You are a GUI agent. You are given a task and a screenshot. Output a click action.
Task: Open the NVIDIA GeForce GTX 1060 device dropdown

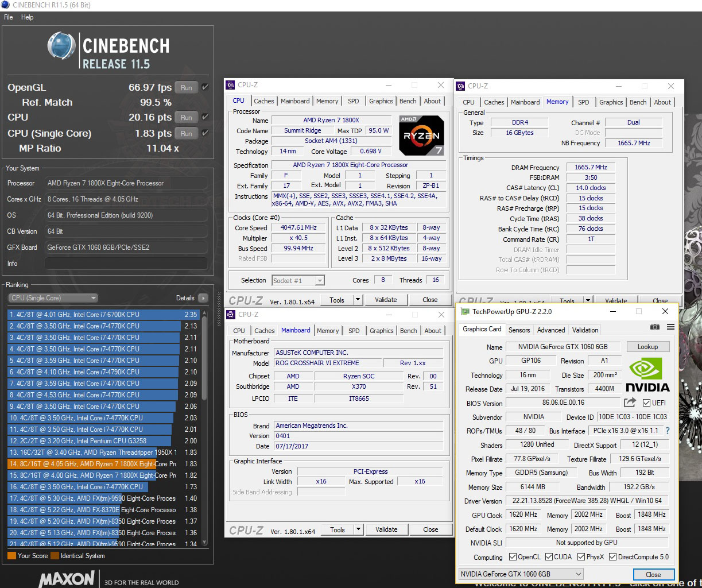tap(579, 574)
